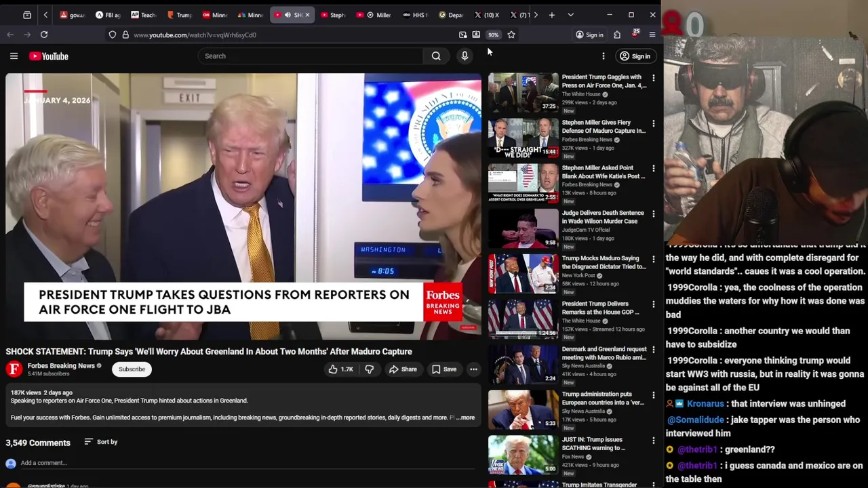Viewport: 868px width, 488px height.
Task: Dislike the video
Action: (370, 369)
